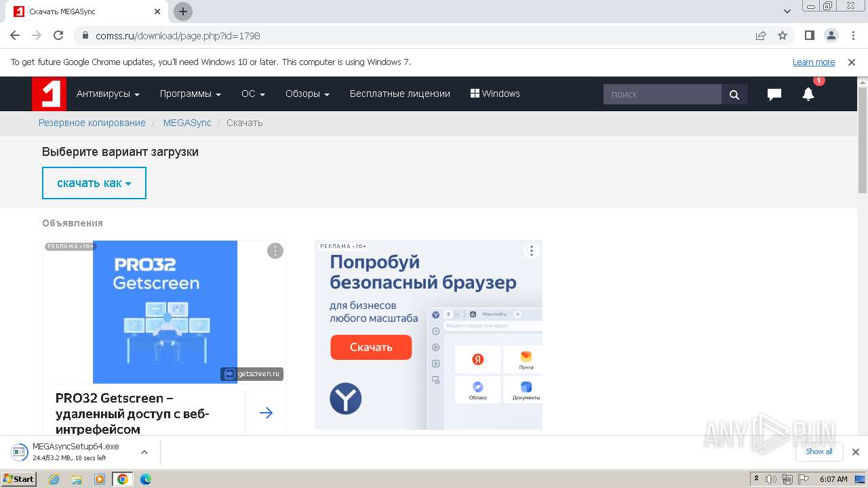Open a new browser tab
This screenshot has width=868, height=488.
183,12
